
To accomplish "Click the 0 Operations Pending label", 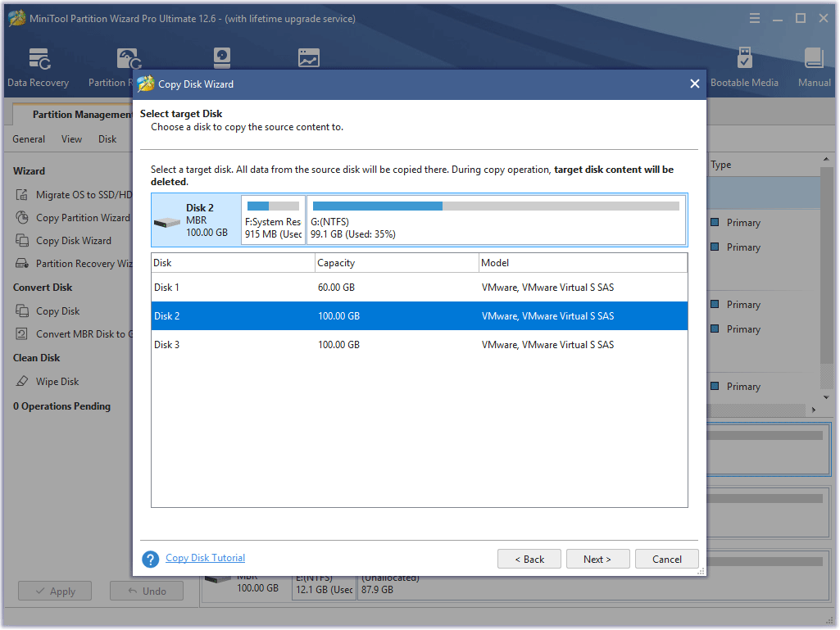I will pyautogui.click(x=61, y=406).
